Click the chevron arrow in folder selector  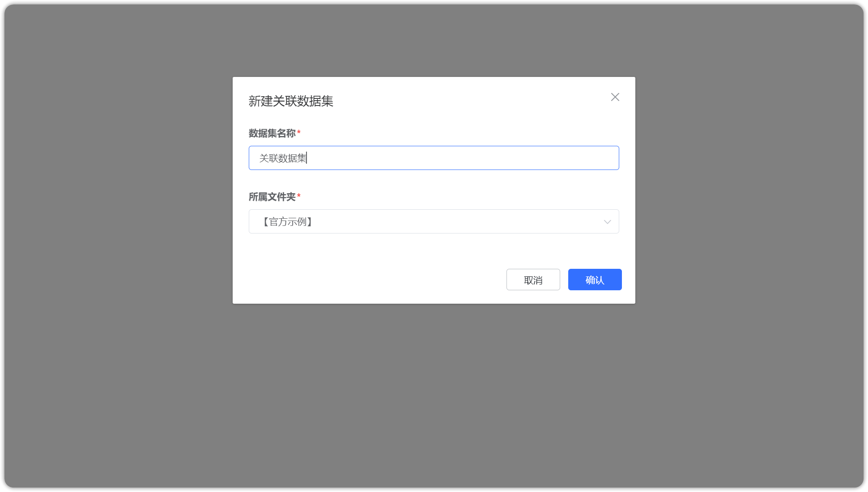point(607,222)
